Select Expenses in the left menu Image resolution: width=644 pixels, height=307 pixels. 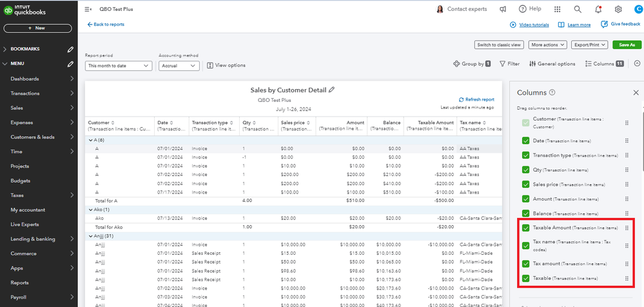(22, 122)
